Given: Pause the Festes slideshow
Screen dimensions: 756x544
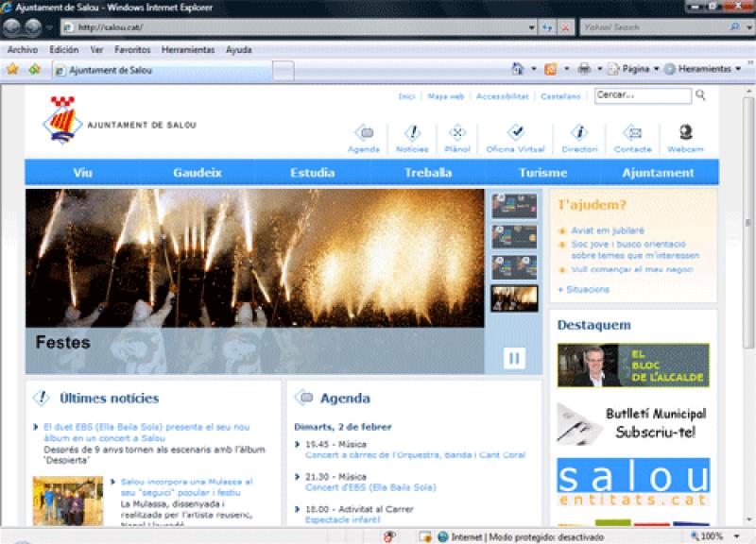Looking at the screenshot, I should click(x=514, y=358).
